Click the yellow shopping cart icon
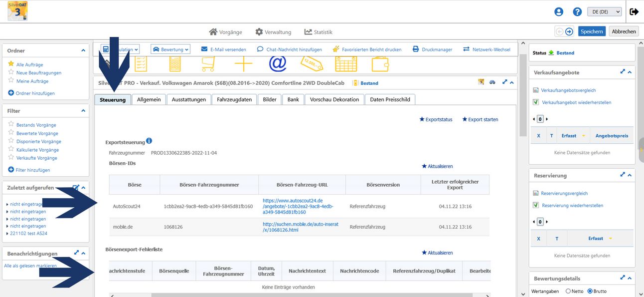Screen dimensions: 644x297 (208, 64)
